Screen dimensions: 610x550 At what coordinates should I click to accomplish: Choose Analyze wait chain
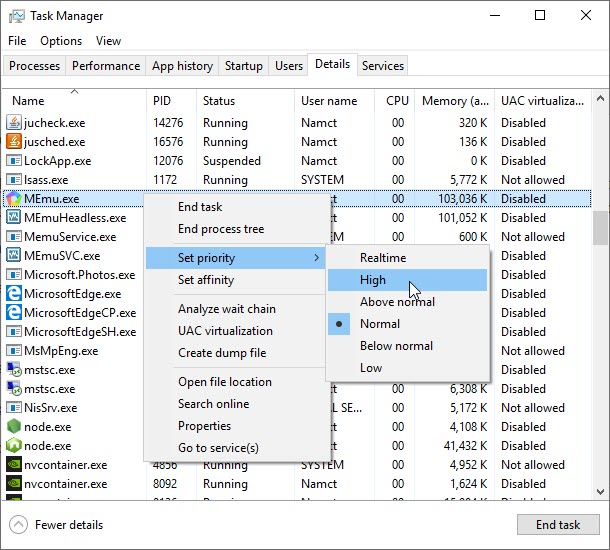point(235,309)
